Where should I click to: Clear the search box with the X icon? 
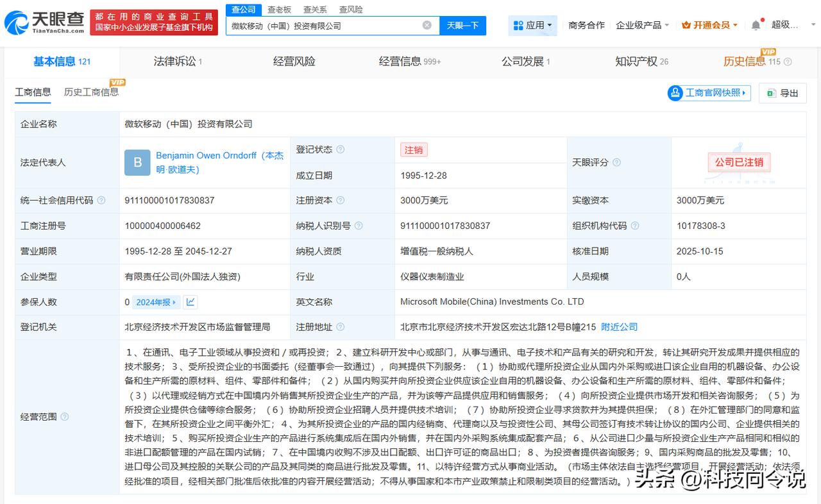click(425, 24)
